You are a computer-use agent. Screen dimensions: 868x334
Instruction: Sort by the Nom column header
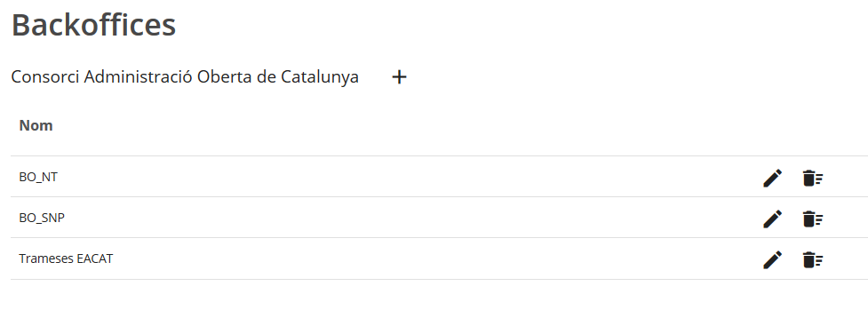(x=36, y=126)
